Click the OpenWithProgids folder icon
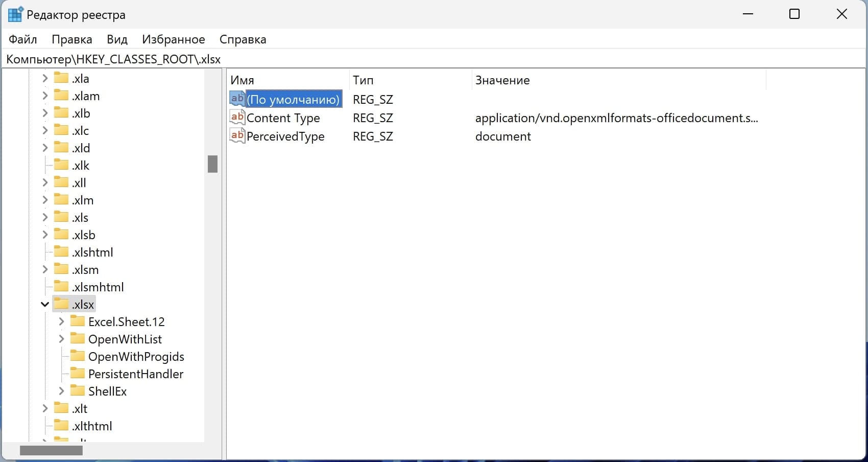 (x=78, y=356)
